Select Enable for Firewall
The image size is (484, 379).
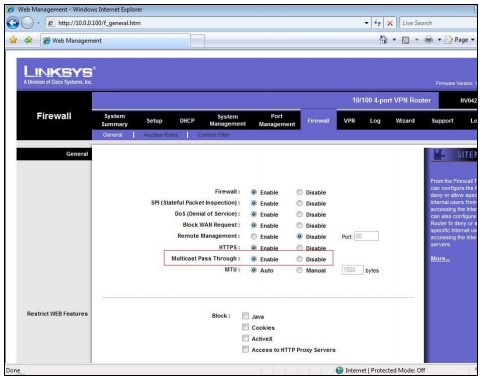(x=254, y=192)
